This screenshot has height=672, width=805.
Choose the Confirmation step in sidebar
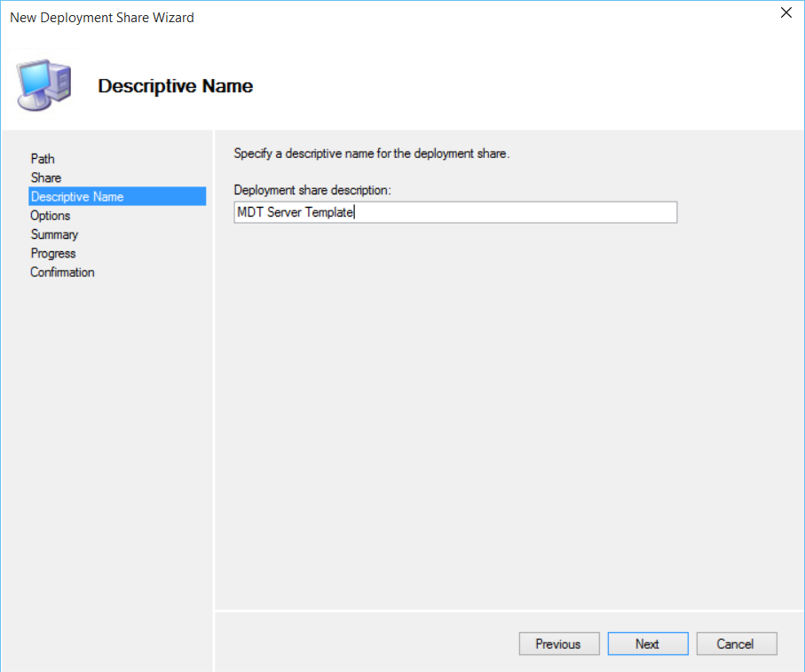[x=62, y=273]
